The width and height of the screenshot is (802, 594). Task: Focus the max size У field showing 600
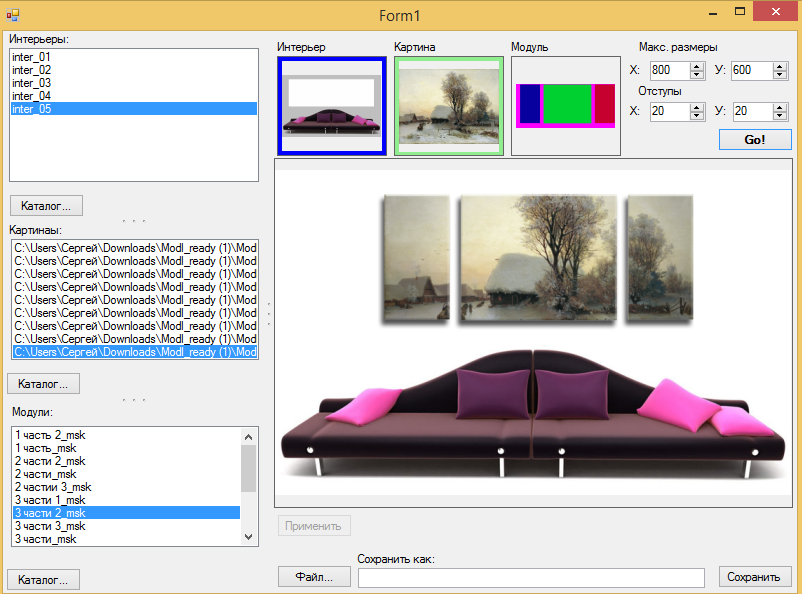click(752, 70)
